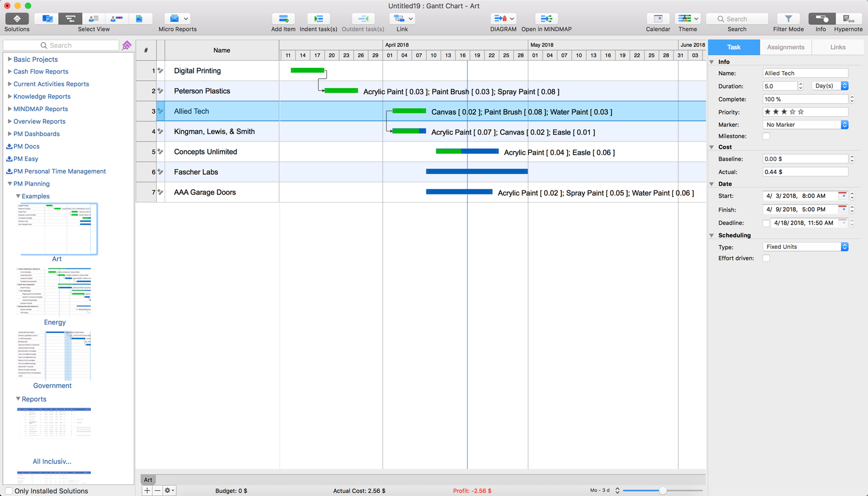Expand Basic Projects category
The height and width of the screenshot is (496, 868).
pyautogui.click(x=9, y=59)
